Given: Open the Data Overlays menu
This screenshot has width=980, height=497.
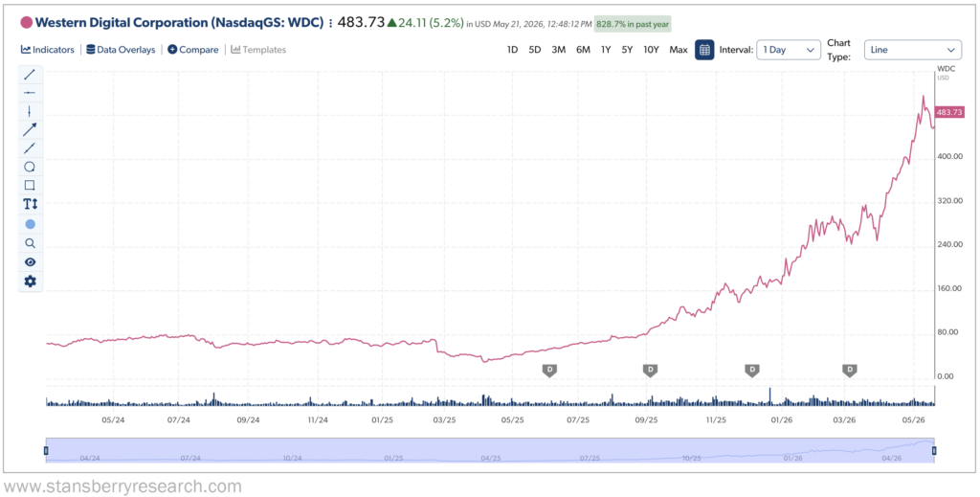Looking at the screenshot, I should [121, 50].
